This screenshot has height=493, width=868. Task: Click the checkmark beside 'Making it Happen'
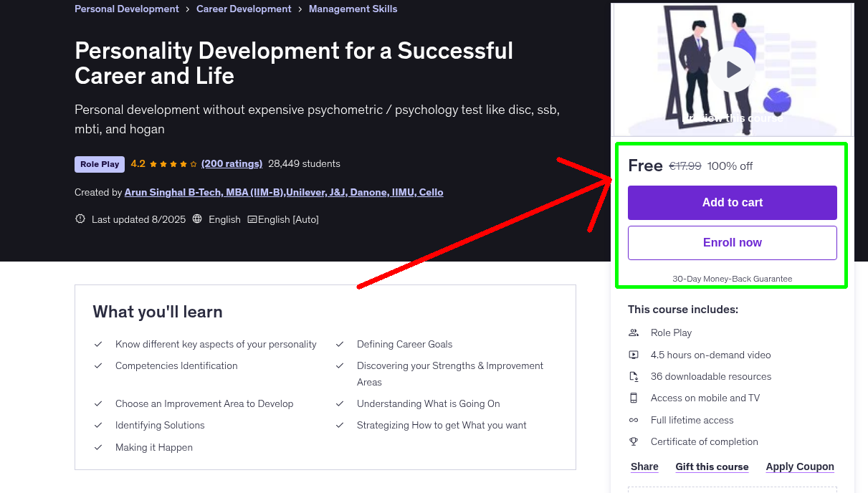point(99,447)
